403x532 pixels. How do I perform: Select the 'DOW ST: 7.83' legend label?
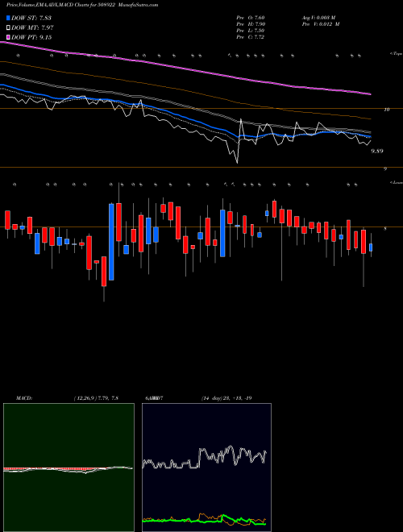31,18
